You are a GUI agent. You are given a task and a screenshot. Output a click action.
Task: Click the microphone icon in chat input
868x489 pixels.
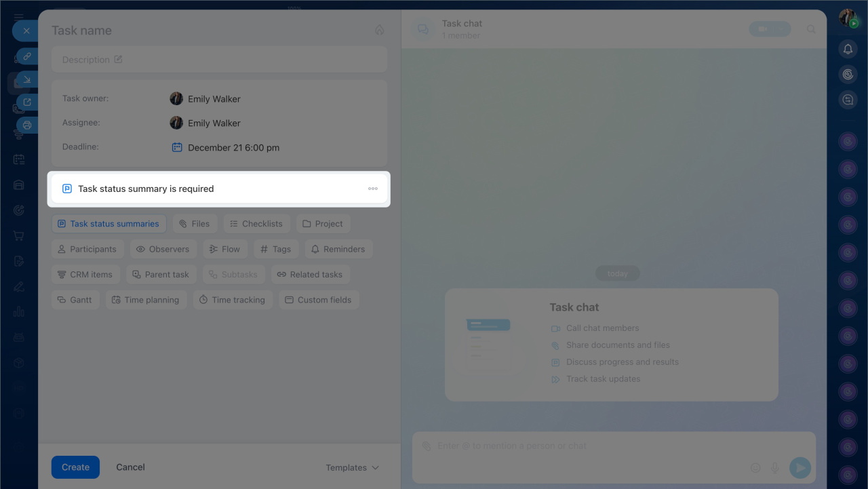775,467
